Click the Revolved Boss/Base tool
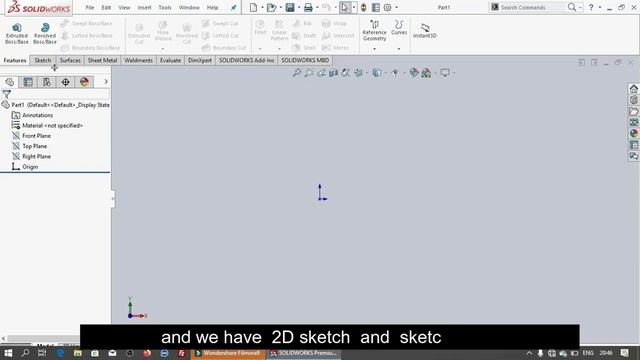 point(44,33)
